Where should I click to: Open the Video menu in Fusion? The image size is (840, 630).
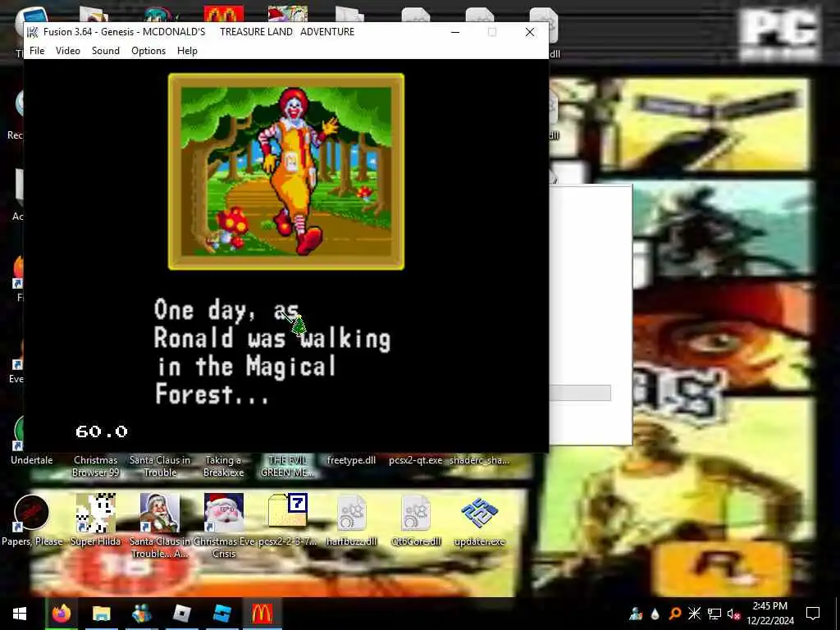[68, 50]
